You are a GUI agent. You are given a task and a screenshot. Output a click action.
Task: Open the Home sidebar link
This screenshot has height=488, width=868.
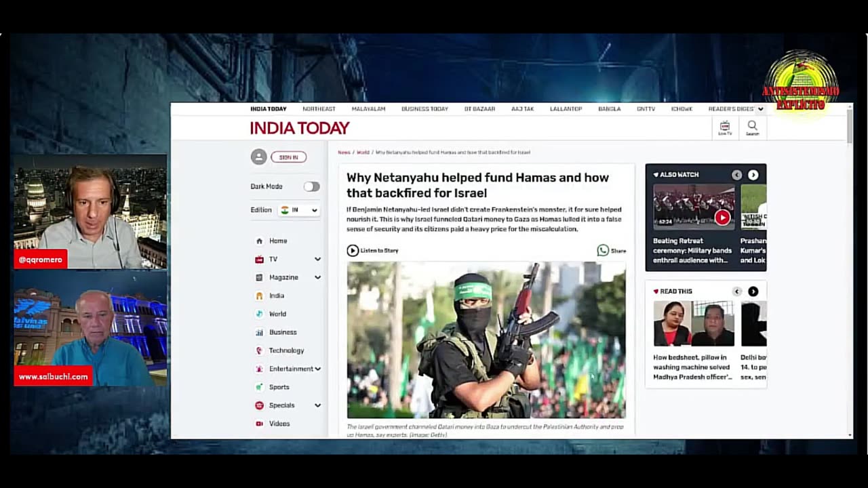[x=278, y=241]
